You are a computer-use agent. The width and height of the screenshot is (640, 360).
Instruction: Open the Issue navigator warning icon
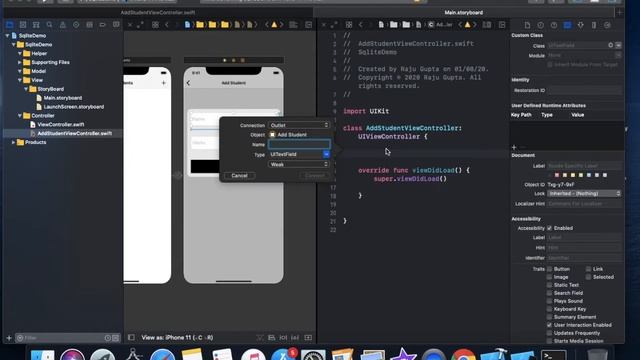pyautogui.click(x=62, y=25)
